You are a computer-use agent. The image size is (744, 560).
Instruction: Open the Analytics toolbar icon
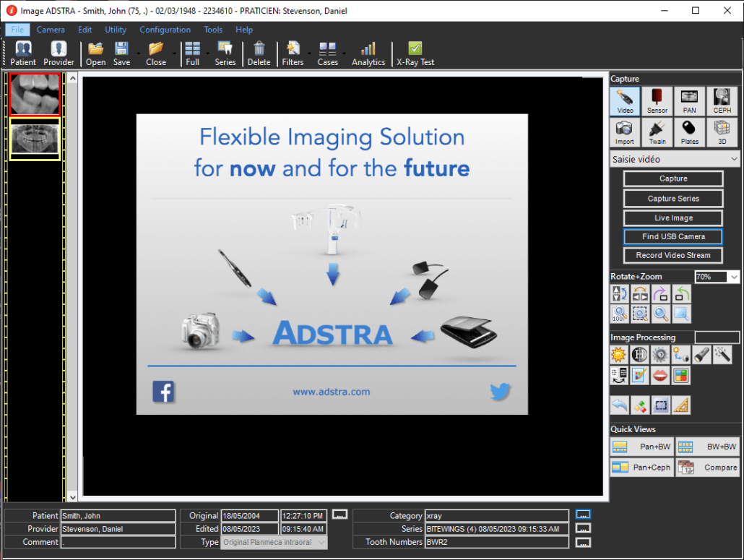coord(368,53)
